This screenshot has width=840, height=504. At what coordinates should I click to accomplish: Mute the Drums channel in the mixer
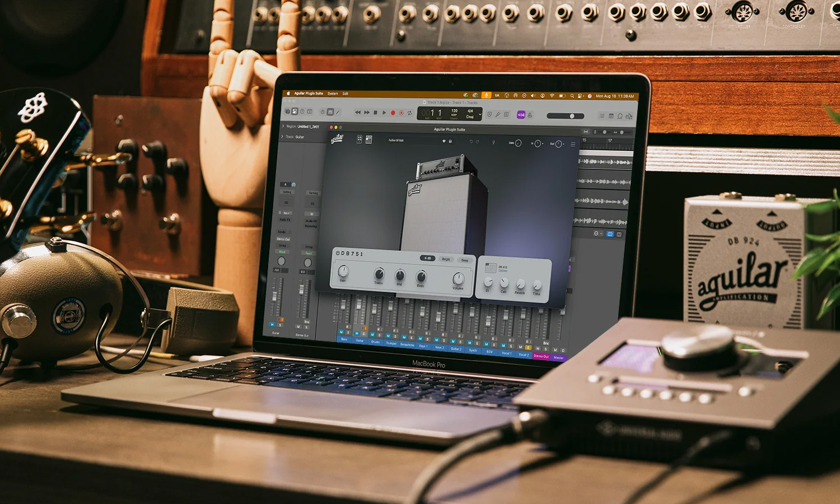[372, 334]
